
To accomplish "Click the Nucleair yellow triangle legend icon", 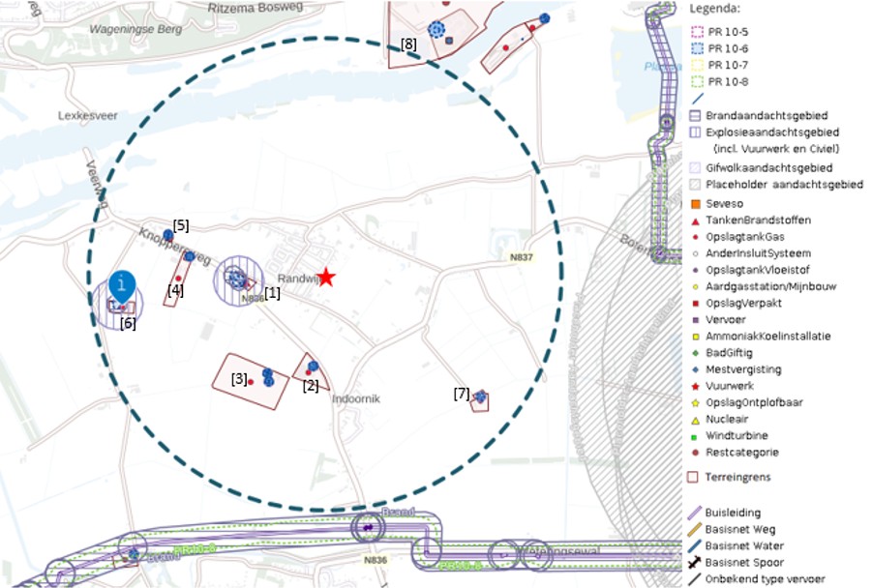I will 695,420.
